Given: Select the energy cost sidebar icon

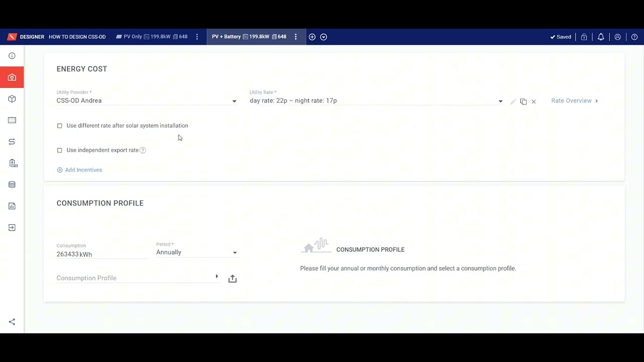Looking at the screenshot, I should pyautogui.click(x=12, y=77).
